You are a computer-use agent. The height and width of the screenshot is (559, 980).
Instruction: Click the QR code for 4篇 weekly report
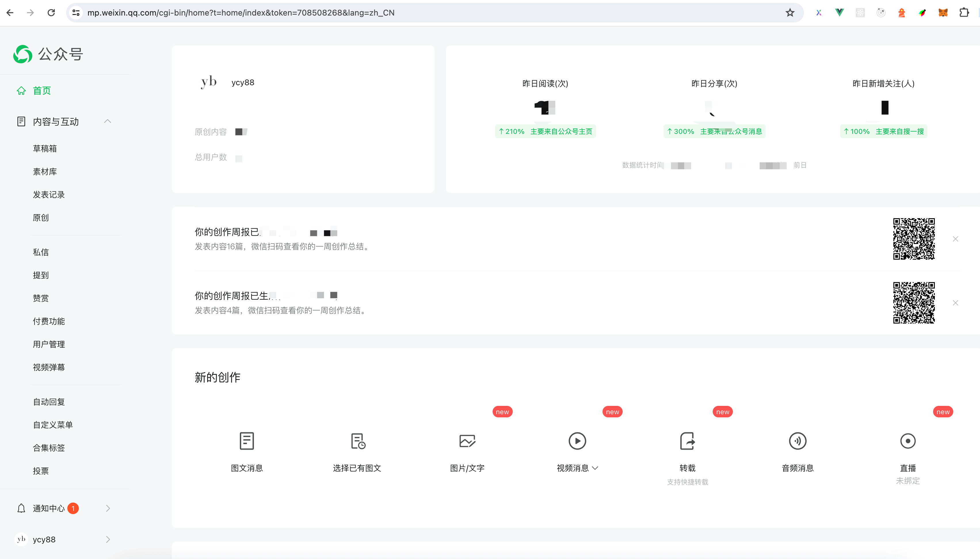click(914, 303)
